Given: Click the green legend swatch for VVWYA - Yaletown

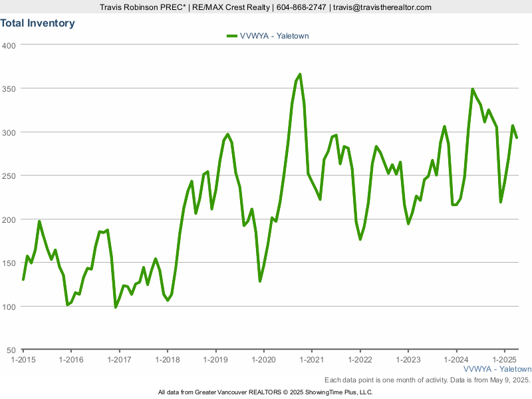Looking at the screenshot, I should pyautogui.click(x=232, y=36).
